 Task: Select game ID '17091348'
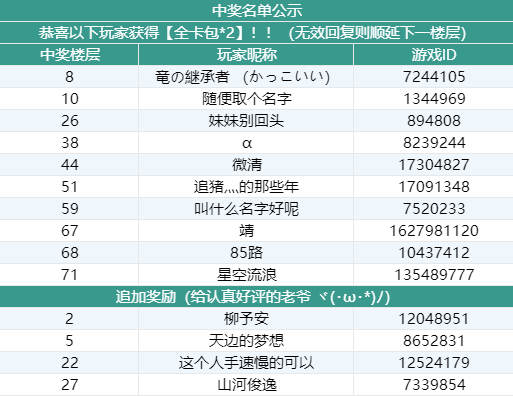tap(434, 187)
